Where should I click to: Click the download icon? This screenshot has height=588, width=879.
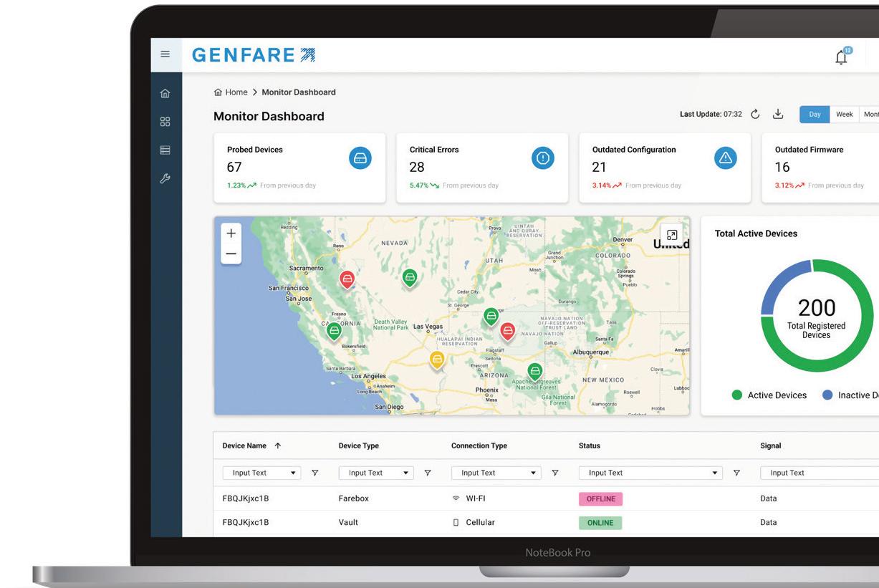779,115
